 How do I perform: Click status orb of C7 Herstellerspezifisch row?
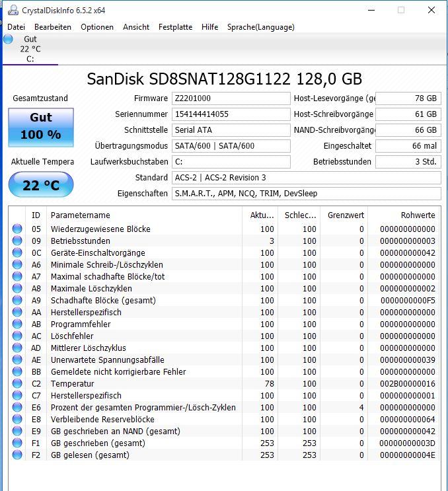(17, 395)
